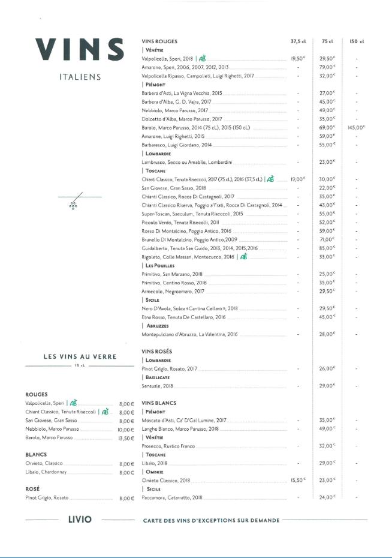This screenshot has height=558, width=392.
Task: Click the Brunello Di Montalcino, Poggio Antico 2009 entry
Action: click(189, 239)
